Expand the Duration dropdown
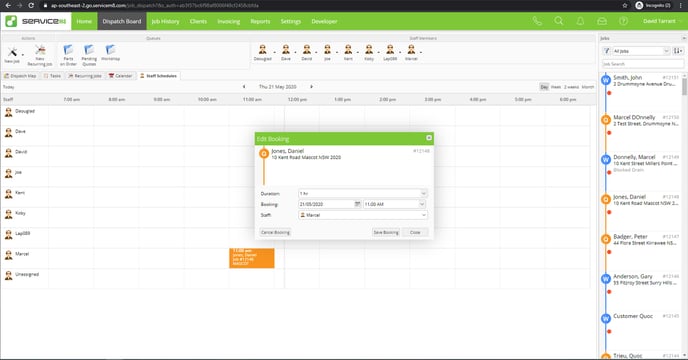Screen dimensions: 688x360 pos(362,194)
